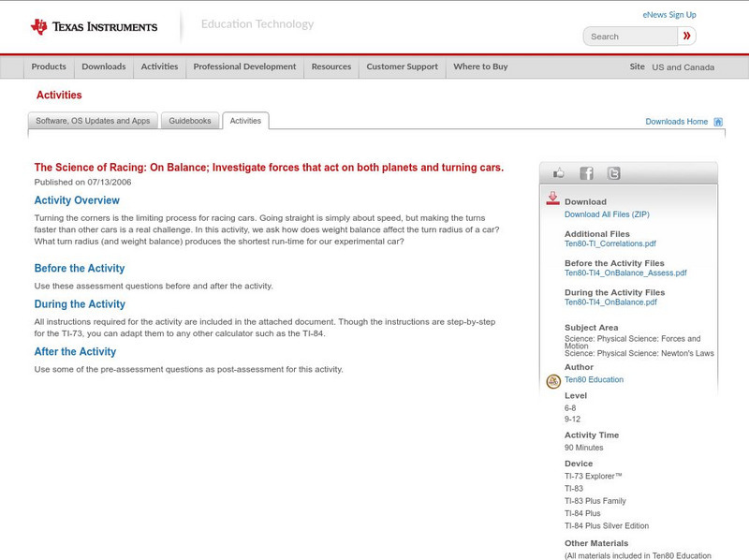The width and height of the screenshot is (749, 560).
Task: Click the During the Activity Files label
Action: (x=615, y=292)
